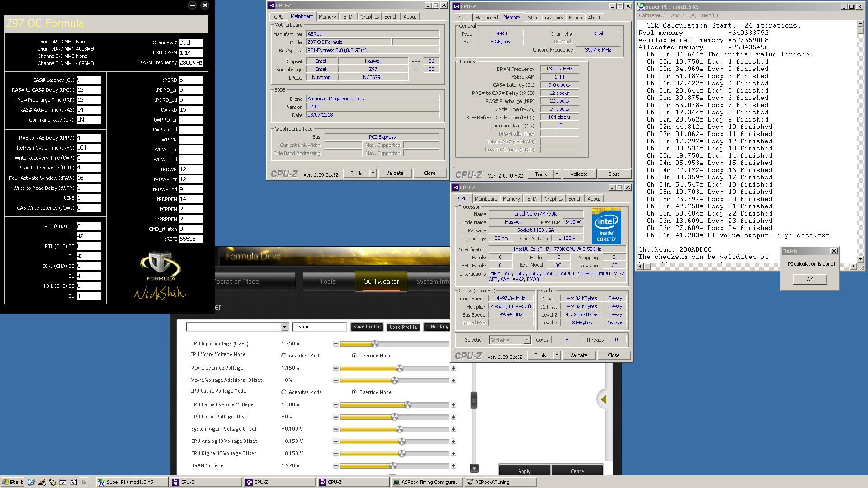
Task: Open the processor Selection Socket #1 dropdown
Action: [x=527, y=340]
